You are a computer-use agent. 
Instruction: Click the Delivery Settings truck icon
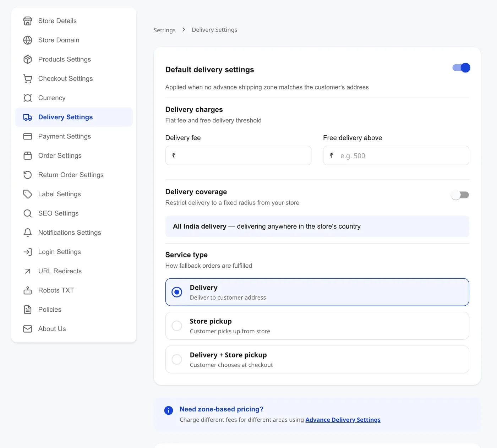point(28,117)
